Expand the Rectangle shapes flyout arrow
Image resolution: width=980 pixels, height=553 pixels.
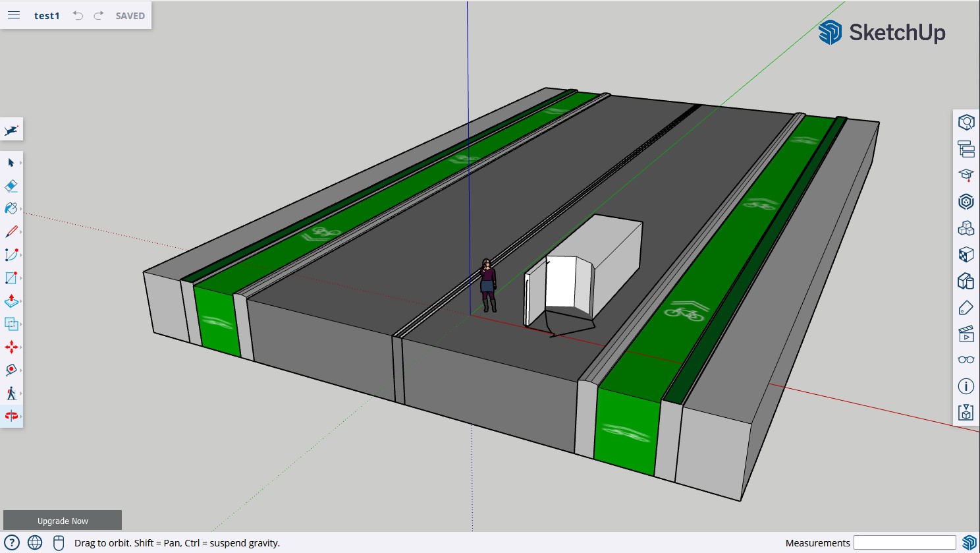click(21, 278)
